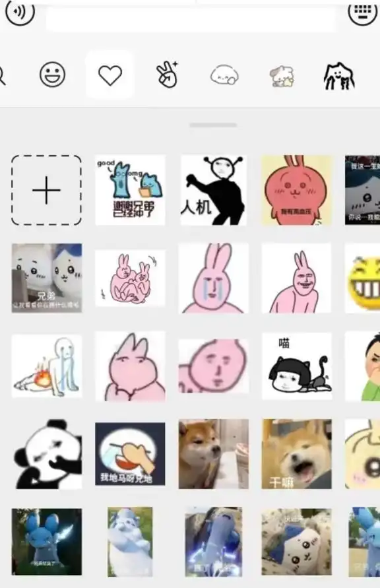This screenshot has width=380, height=588.
Task: Pick the yellow grinning emoji sticker
Action: coord(362,278)
